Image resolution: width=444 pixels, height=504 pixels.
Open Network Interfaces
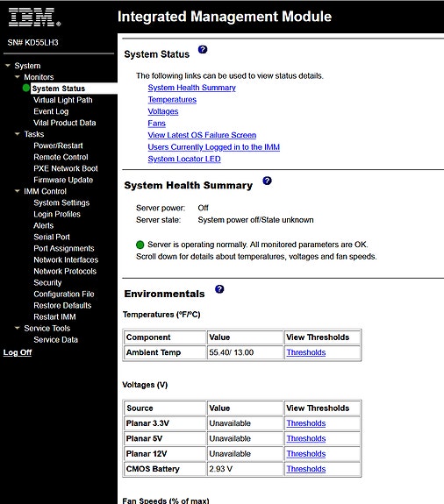66,259
